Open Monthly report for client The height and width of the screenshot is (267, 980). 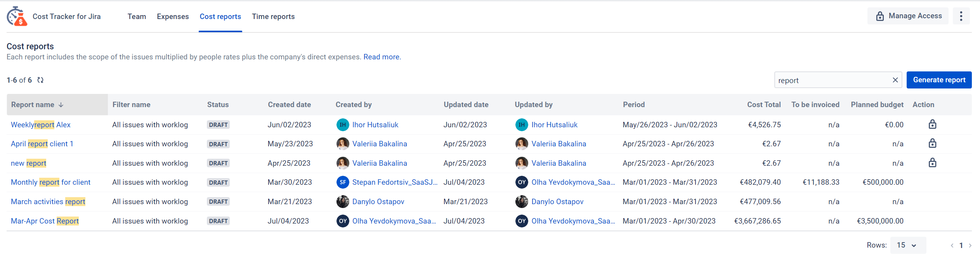pos(50,182)
